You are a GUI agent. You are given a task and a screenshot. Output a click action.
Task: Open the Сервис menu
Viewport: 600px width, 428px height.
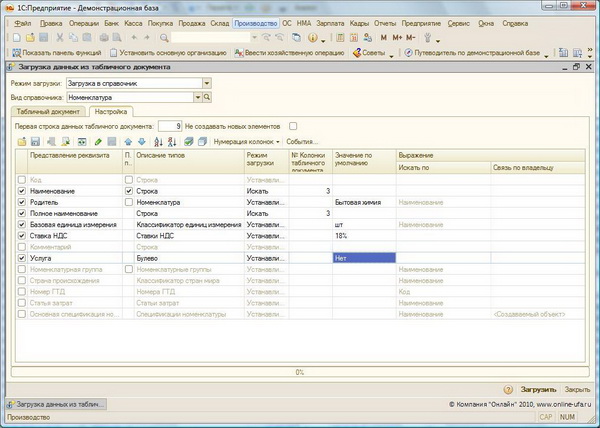[458, 23]
